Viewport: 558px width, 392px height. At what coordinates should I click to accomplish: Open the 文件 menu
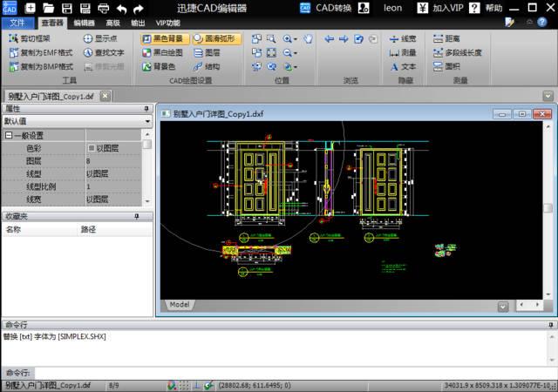pyautogui.click(x=17, y=23)
